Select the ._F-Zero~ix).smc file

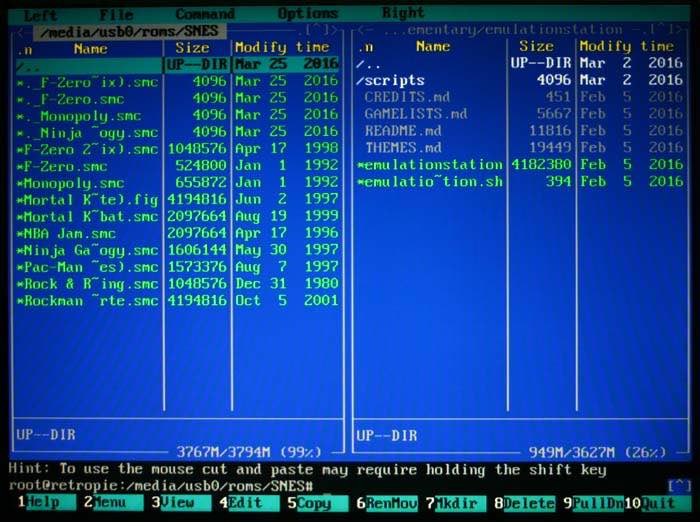pos(177,82)
